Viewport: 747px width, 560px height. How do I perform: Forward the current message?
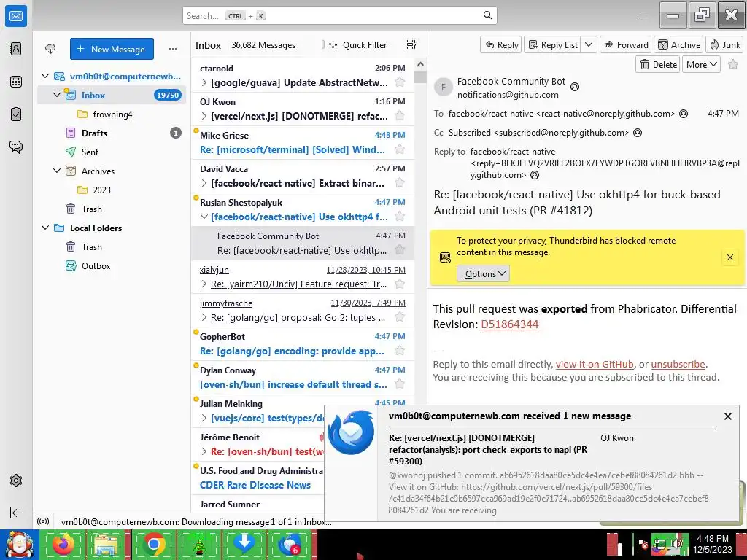(x=626, y=44)
